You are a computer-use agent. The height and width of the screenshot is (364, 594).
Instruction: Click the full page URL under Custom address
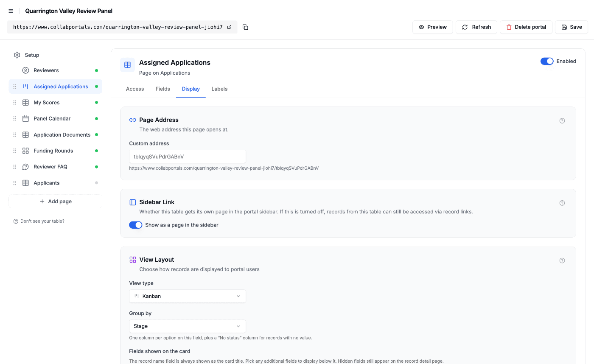[x=224, y=168]
